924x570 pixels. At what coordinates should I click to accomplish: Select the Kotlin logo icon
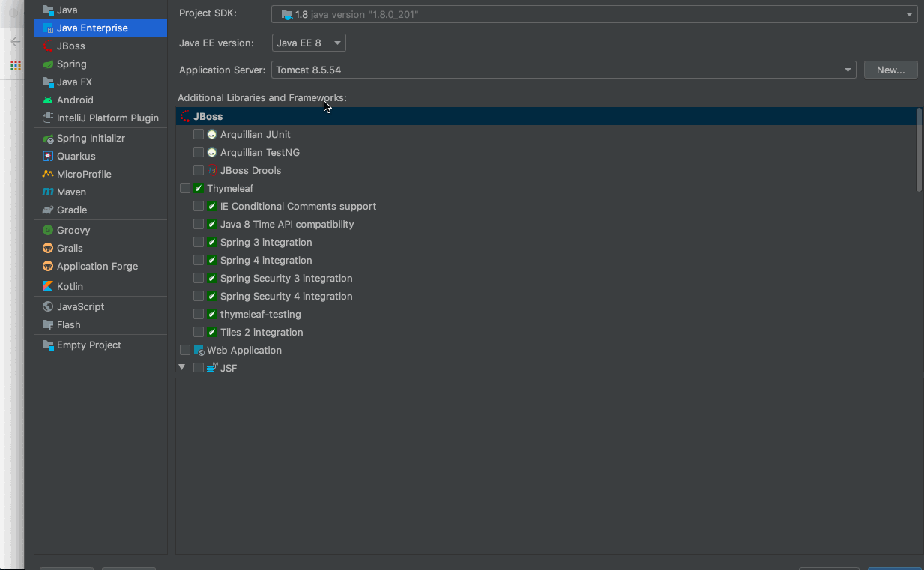coord(48,287)
